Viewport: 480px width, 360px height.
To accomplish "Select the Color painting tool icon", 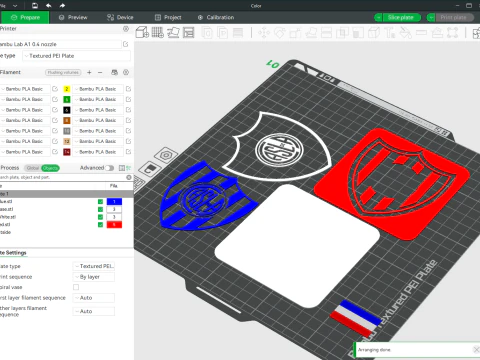I will pyautogui.click(x=405, y=33).
